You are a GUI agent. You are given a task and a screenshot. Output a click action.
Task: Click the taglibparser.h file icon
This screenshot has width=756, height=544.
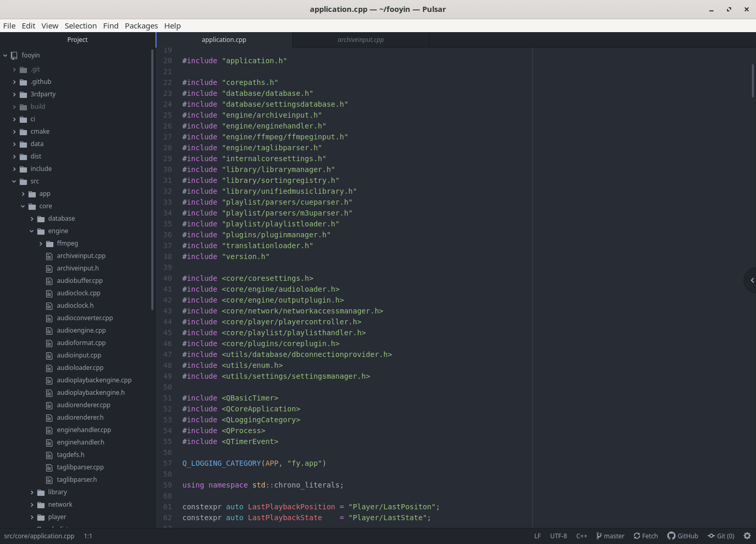[49, 480]
